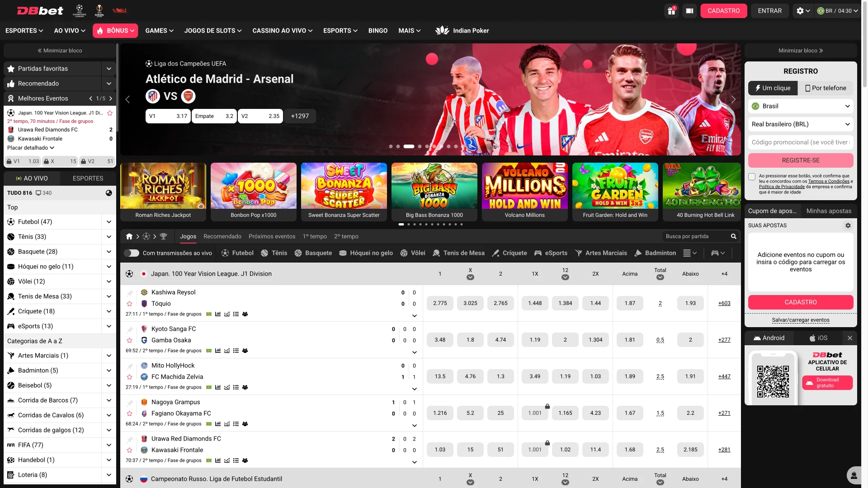The height and width of the screenshot is (488, 868).
Task: Open statistics chart icon for Kashiwa Reysol match
Action: tap(218, 314)
